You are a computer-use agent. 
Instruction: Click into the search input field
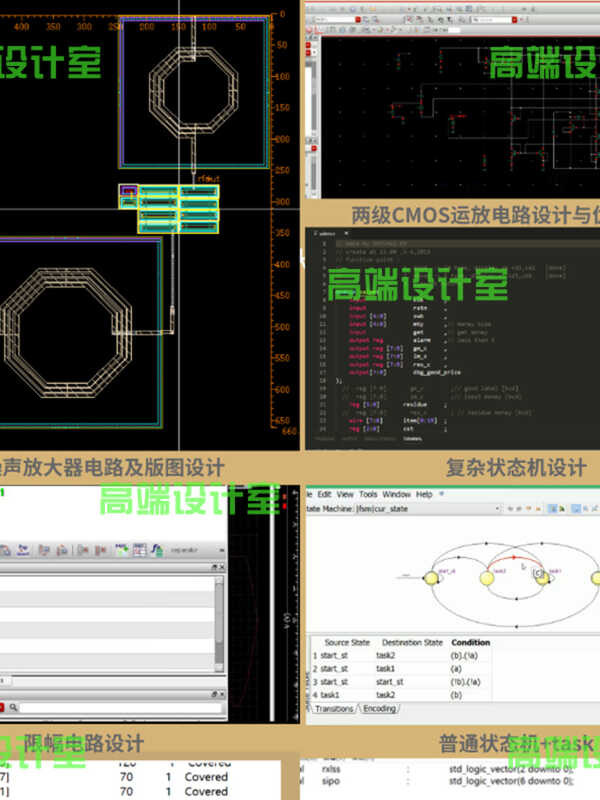coord(120,708)
